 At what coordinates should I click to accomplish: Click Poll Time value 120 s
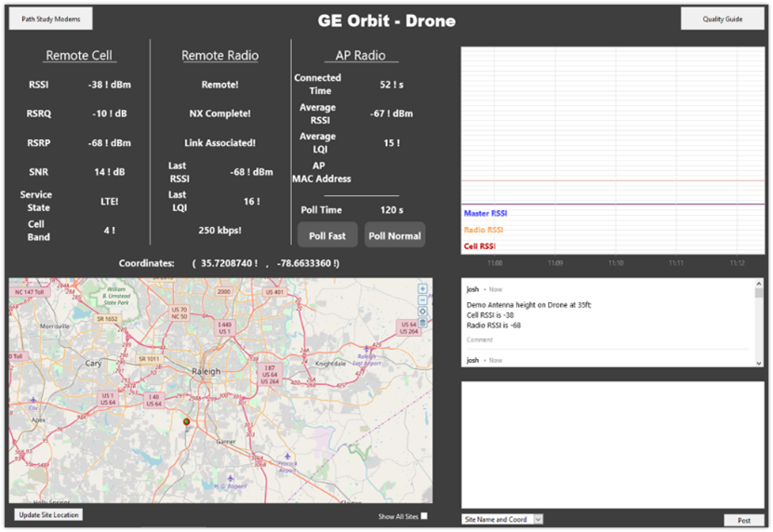coord(392,210)
